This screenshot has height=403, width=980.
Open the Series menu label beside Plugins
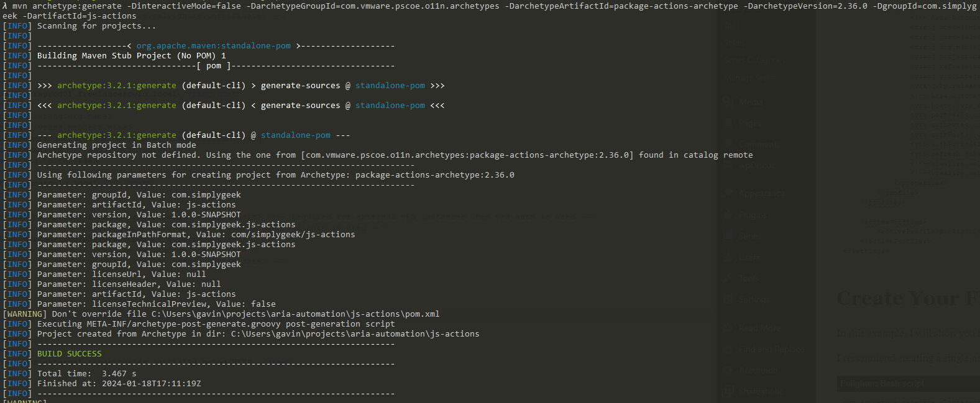click(750, 236)
